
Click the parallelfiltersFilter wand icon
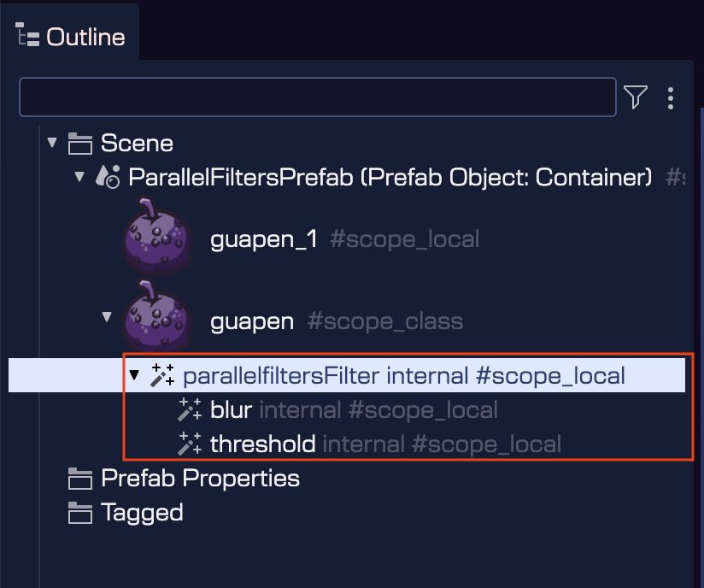coord(164,375)
